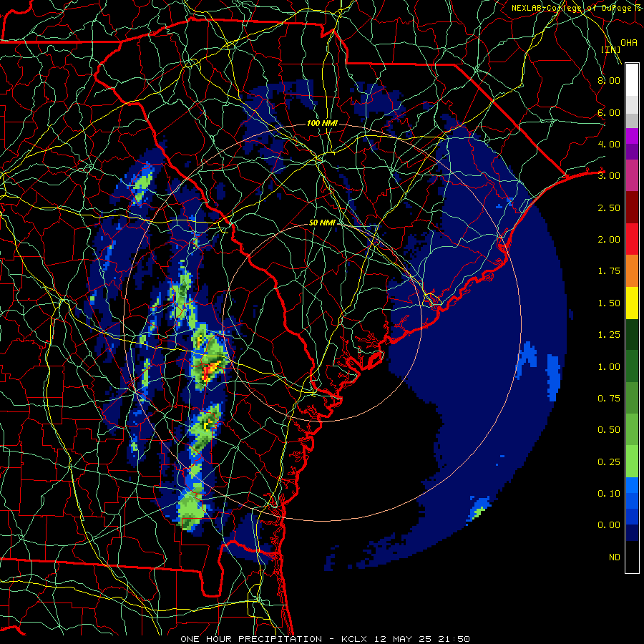Image resolution: width=644 pixels, height=644 pixels.
Task: Click the 1.75 legend value
Action: coord(609,271)
